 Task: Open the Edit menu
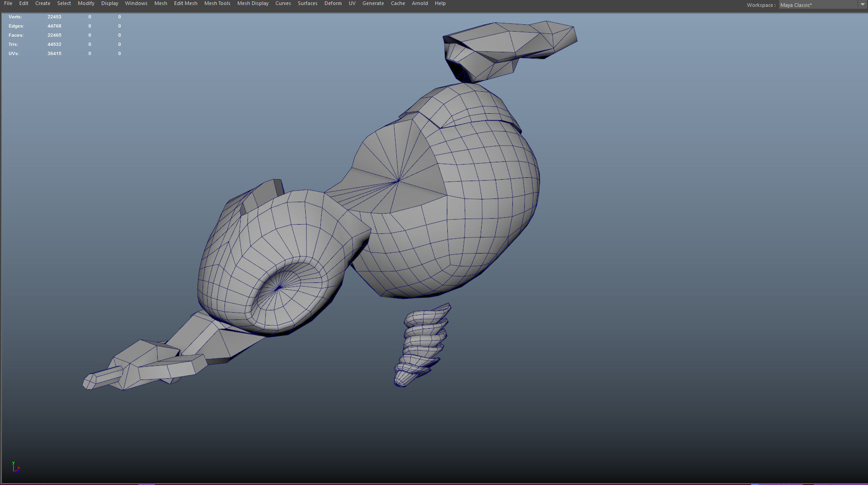tap(24, 4)
